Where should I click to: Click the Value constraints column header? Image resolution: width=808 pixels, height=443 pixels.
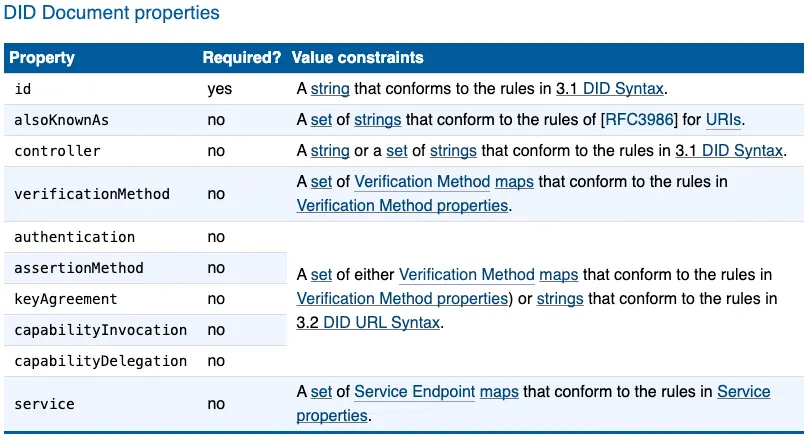[358, 57]
